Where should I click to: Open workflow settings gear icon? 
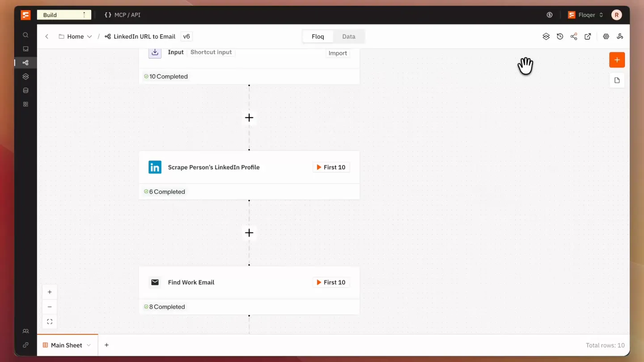pos(606,37)
